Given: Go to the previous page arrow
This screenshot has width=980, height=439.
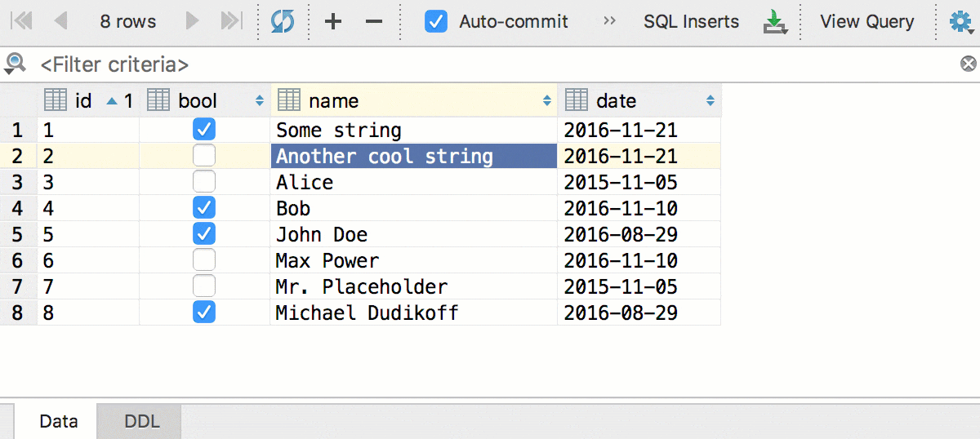Looking at the screenshot, I should click(x=60, y=21).
